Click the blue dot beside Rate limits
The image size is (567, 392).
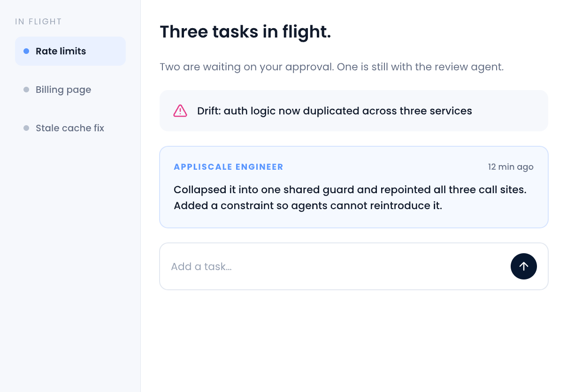(x=26, y=51)
